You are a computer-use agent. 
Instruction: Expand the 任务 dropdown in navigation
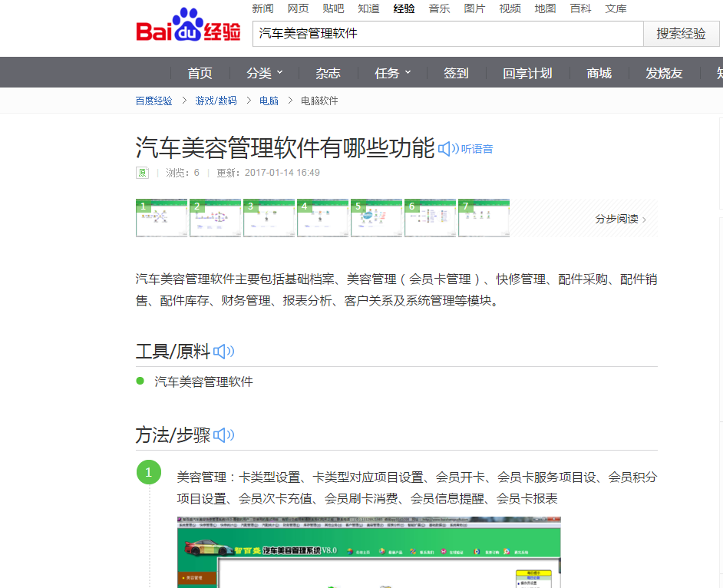tap(392, 74)
